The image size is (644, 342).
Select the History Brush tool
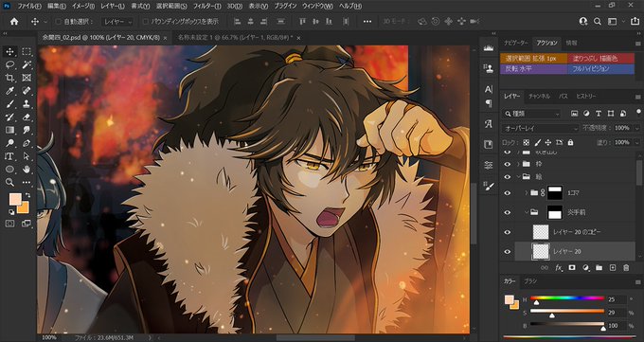tap(9, 117)
